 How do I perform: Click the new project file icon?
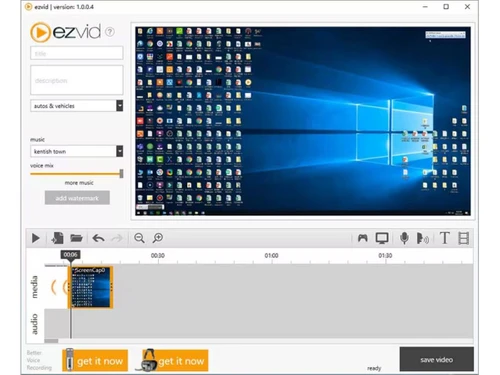[58, 238]
